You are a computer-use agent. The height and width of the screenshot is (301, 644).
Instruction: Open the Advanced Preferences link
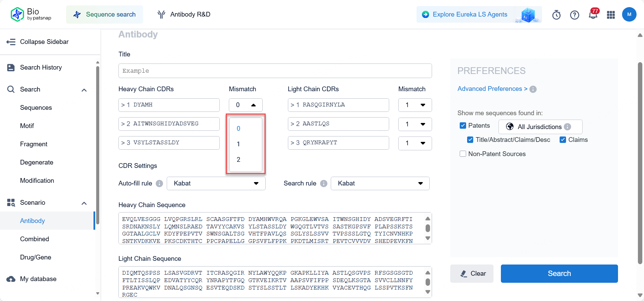pyautogui.click(x=492, y=89)
